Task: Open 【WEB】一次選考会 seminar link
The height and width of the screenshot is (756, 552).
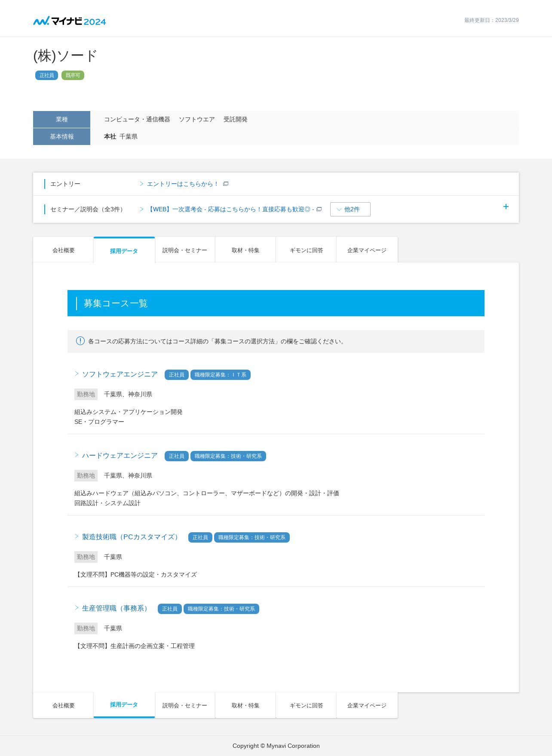Action: (231, 209)
